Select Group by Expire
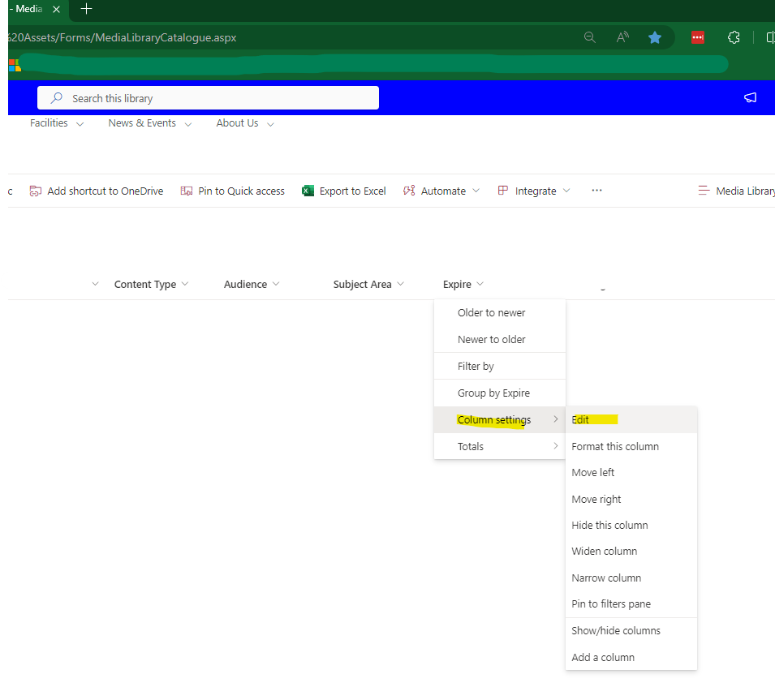Image resolution: width=775 pixels, height=700 pixels. click(x=500, y=393)
